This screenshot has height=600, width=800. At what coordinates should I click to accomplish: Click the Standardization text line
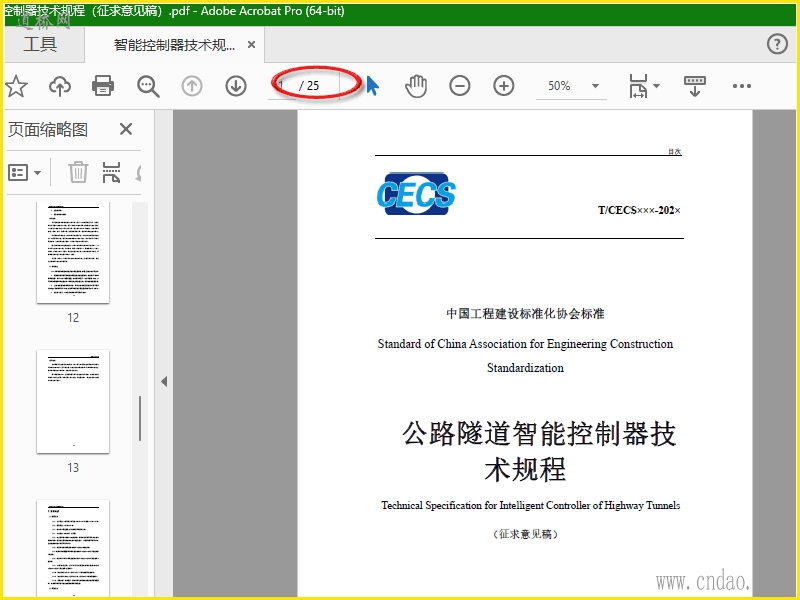(x=525, y=367)
